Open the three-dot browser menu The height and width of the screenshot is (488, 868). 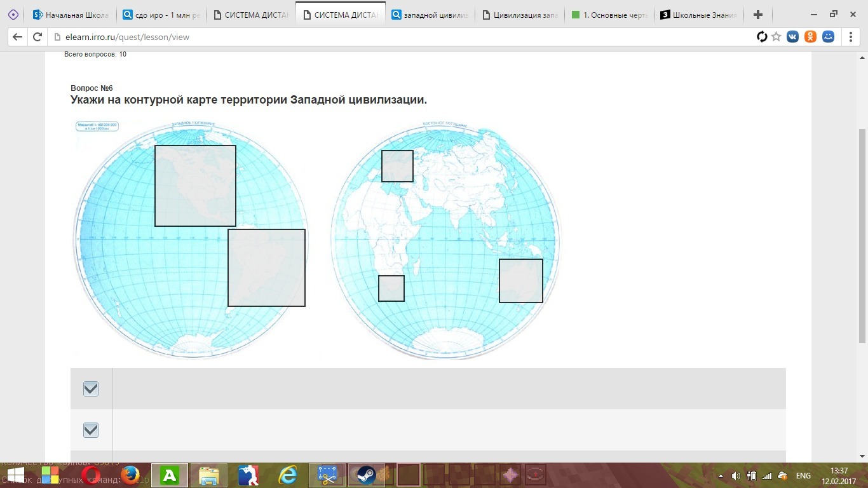coord(851,37)
